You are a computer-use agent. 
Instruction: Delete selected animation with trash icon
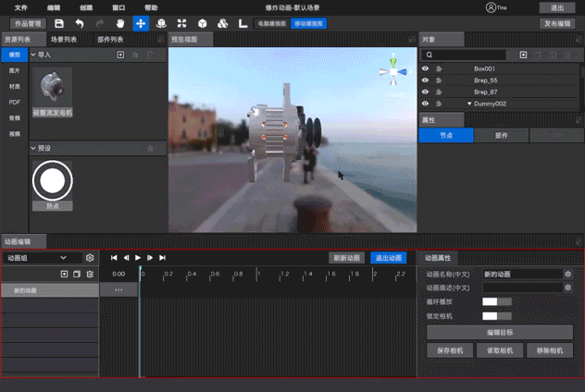click(90, 274)
